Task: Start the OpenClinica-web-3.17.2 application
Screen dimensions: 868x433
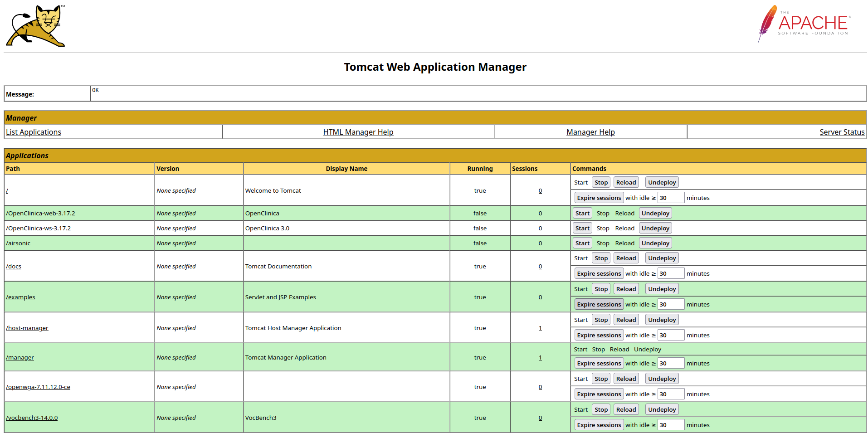Action: click(x=582, y=213)
